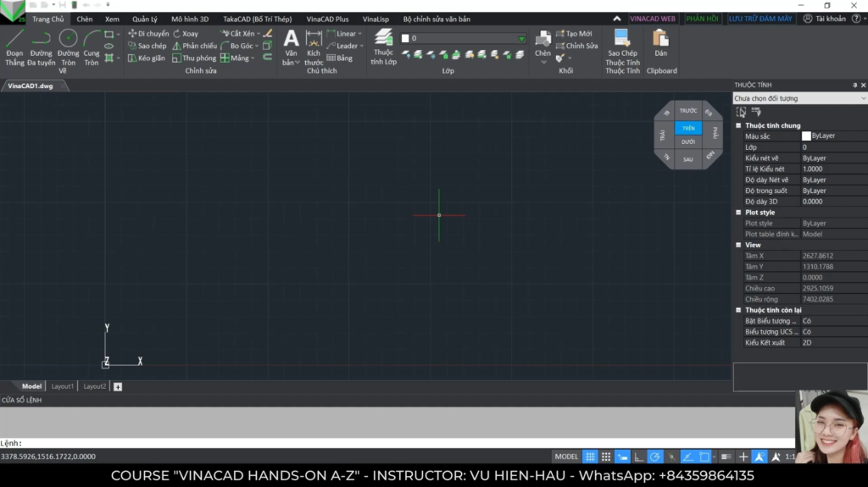This screenshot has width=868, height=487.
Task: Expand the rectangle tool dropdown arrow
Action: point(118,35)
